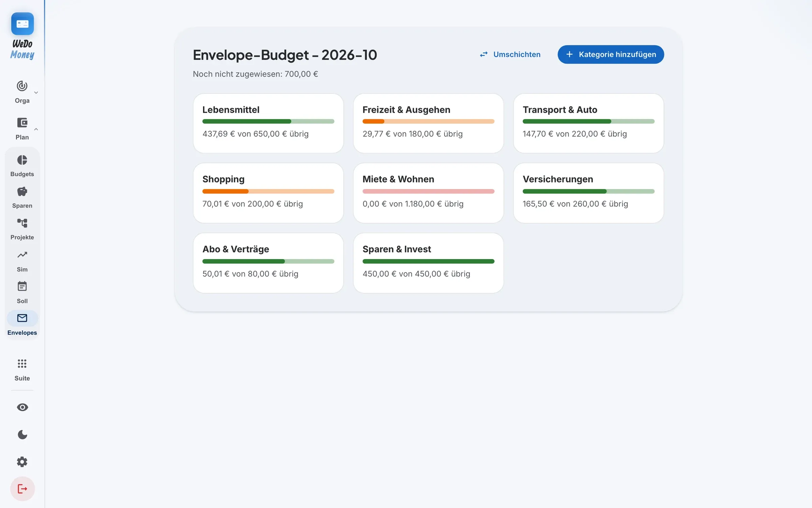Click the plus icon in Kategorie hinzufügen

pyautogui.click(x=569, y=55)
